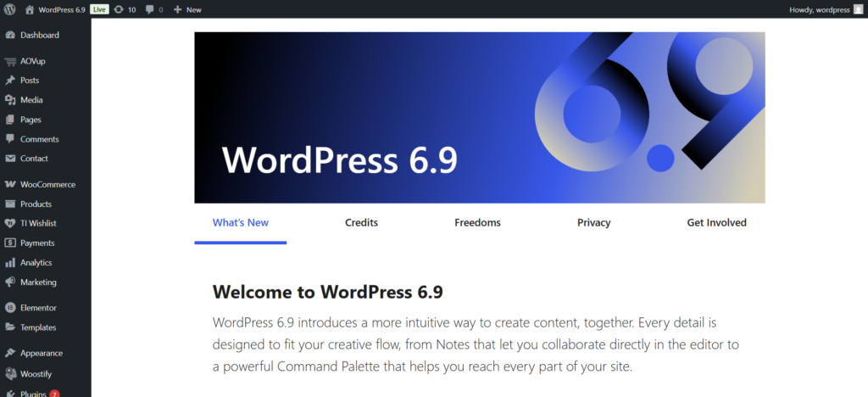Image resolution: width=868 pixels, height=397 pixels.
Task: Open the New content dropdown in admin bar
Action: pos(187,9)
